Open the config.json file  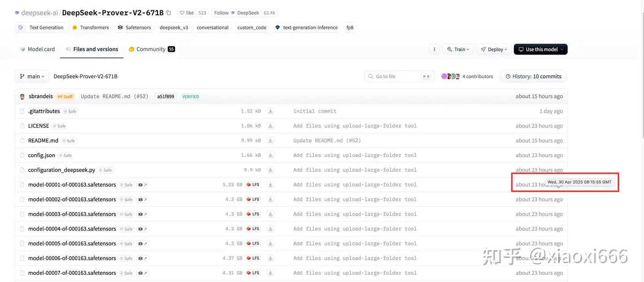[x=42, y=156]
